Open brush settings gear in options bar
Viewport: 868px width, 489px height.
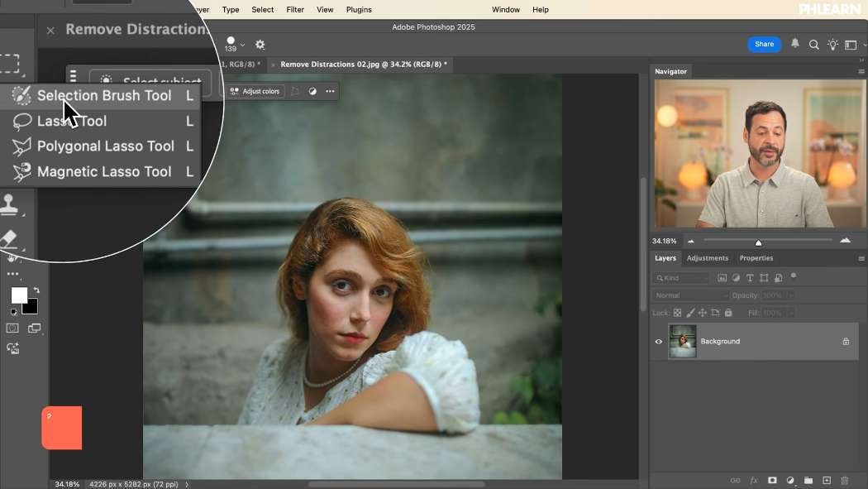[x=260, y=45]
